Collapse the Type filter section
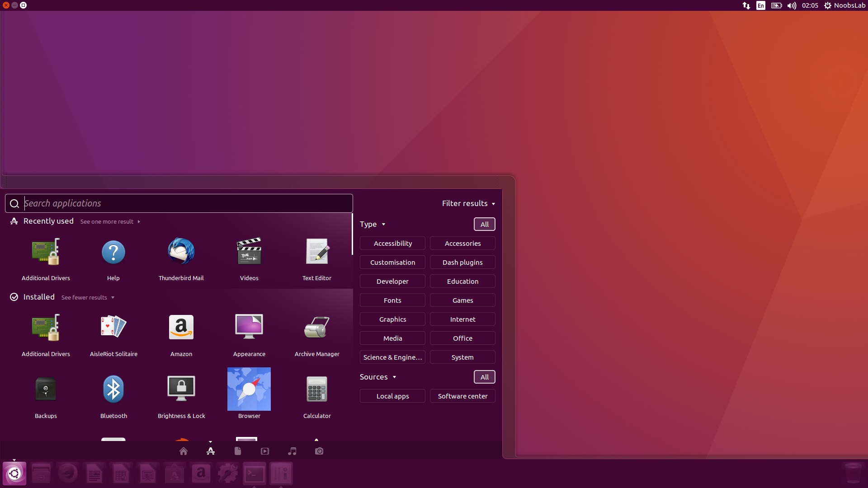 click(x=373, y=225)
